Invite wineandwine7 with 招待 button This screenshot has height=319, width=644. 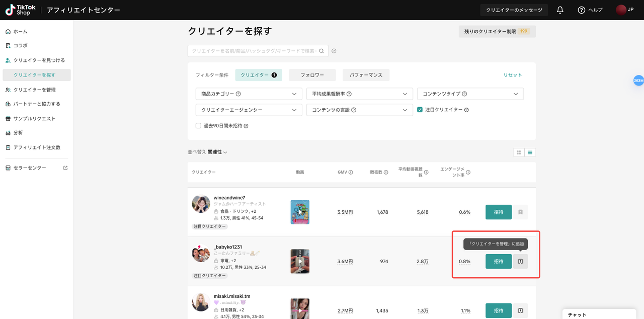click(499, 212)
